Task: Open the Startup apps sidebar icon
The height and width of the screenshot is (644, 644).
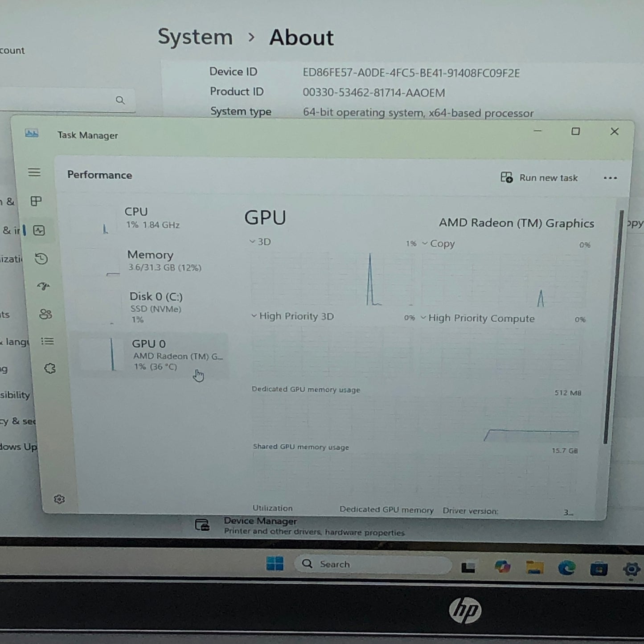Action: [43, 286]
